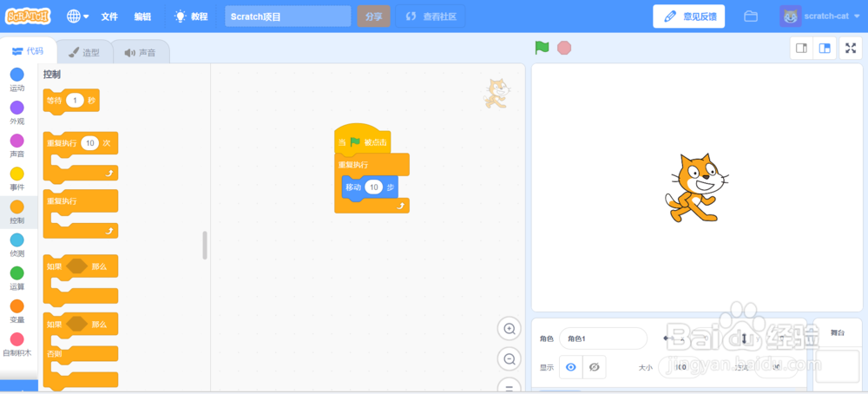Click the cat sprite on stage
Screen dimensions: 868x394
695,187
